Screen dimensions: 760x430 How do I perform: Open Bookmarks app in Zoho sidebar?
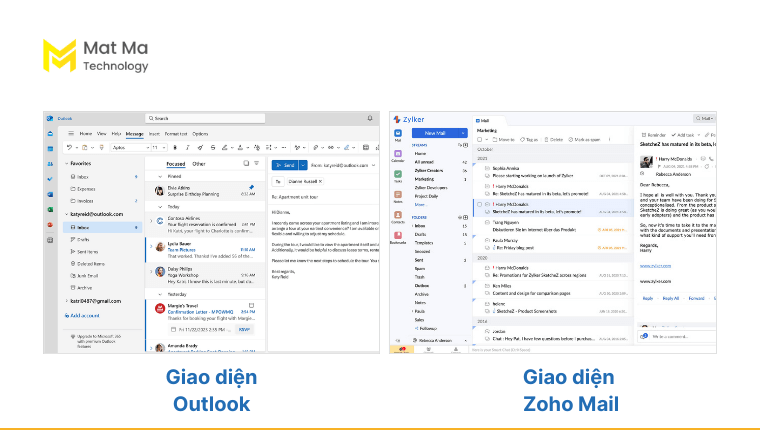tap(397, 237)
